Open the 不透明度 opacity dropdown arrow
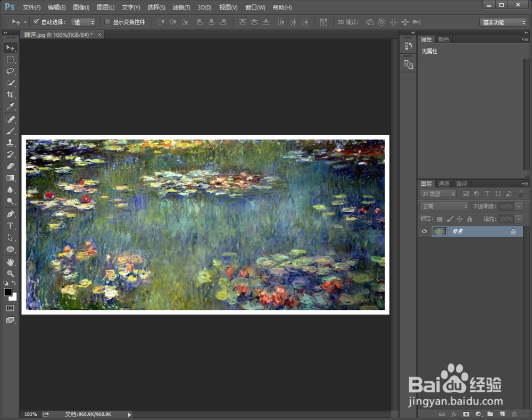Viewport: 532px width, 420px height. (519, 207)
